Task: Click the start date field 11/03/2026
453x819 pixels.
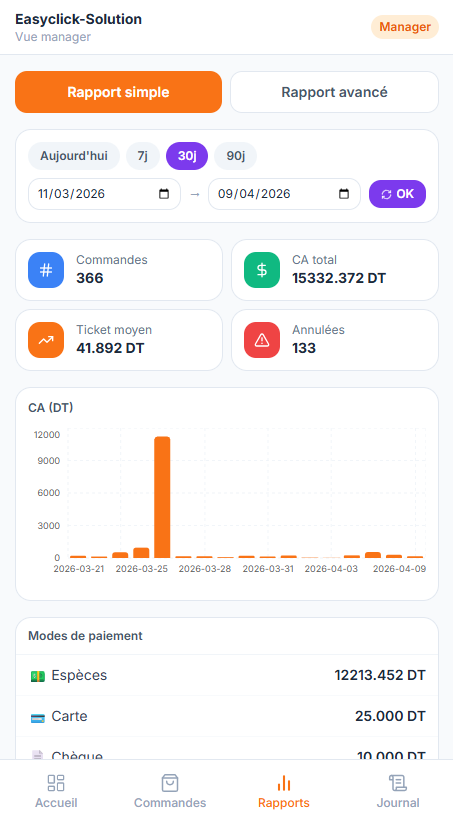Action: click(x=104, y=194)
